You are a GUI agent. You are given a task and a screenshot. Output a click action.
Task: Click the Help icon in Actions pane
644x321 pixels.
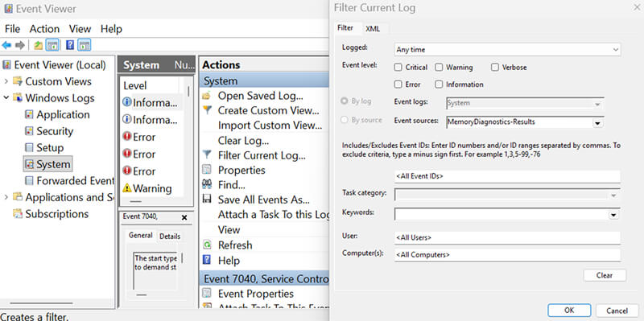(207, 260)
